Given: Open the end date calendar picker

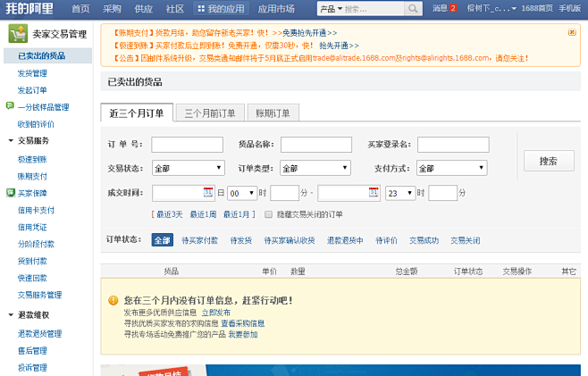Looking at the screenshot, I should 374,192.
